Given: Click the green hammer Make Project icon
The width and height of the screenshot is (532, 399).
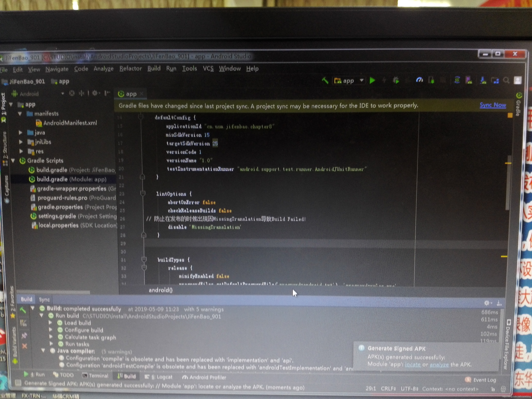Looking at the screenshot, I should coord(325,80).
